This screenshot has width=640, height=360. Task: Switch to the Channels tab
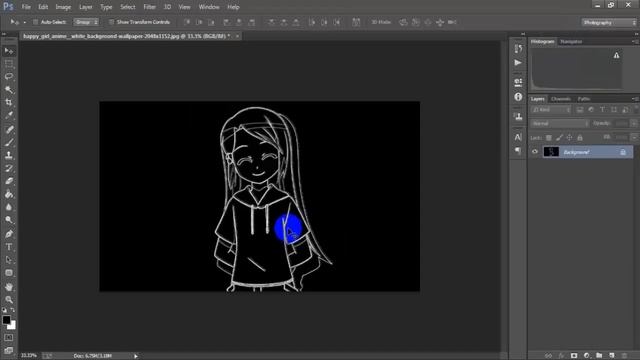click(560, 99)
